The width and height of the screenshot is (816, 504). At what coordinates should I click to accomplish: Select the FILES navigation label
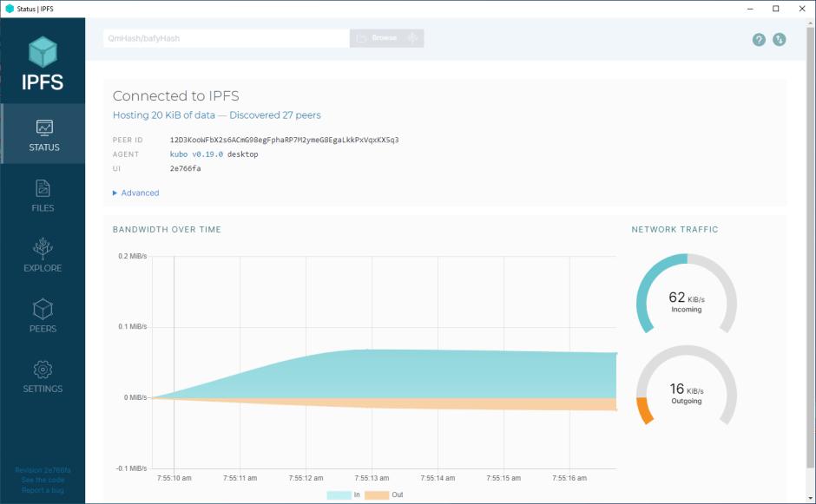tap(43, 208)
